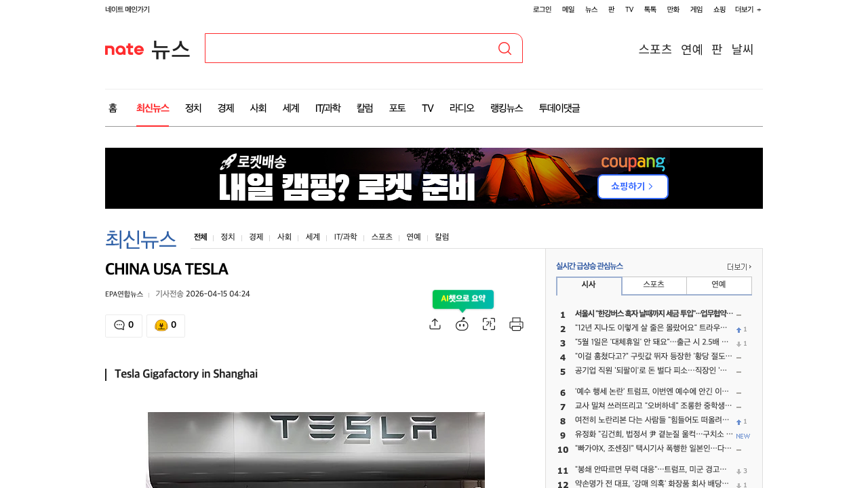This screenshot has width=868, height=488.
Task: Select 세계 in 최신뉴스 sub-filter
Action: 313,237
